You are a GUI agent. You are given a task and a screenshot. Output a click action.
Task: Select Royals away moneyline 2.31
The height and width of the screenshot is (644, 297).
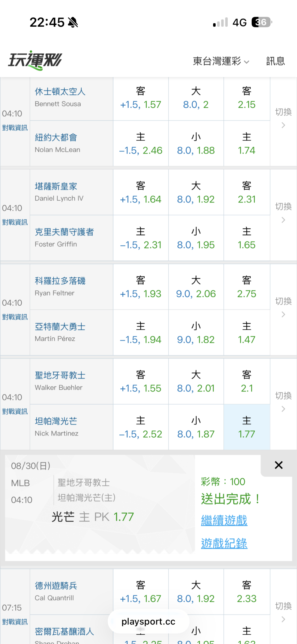[x=247, y=192]
